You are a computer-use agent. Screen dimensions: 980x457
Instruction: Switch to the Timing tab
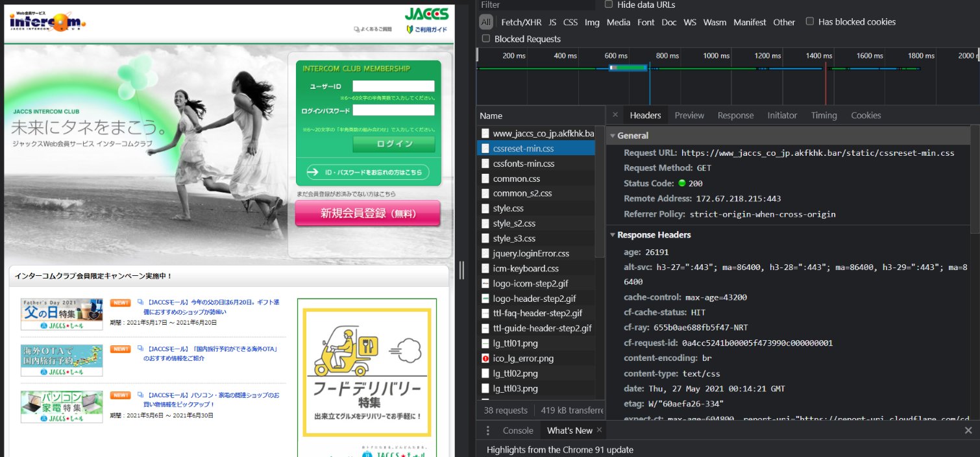tap(824, 116)
